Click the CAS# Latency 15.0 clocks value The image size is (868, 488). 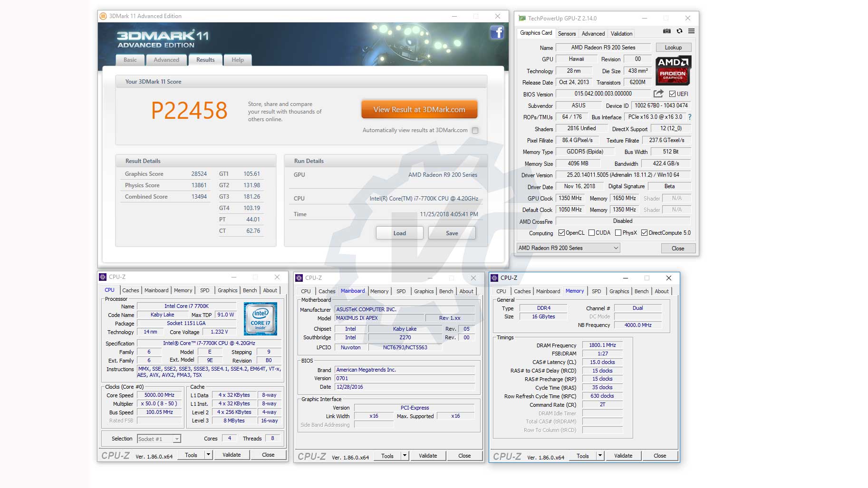click(x=602, y=362)
